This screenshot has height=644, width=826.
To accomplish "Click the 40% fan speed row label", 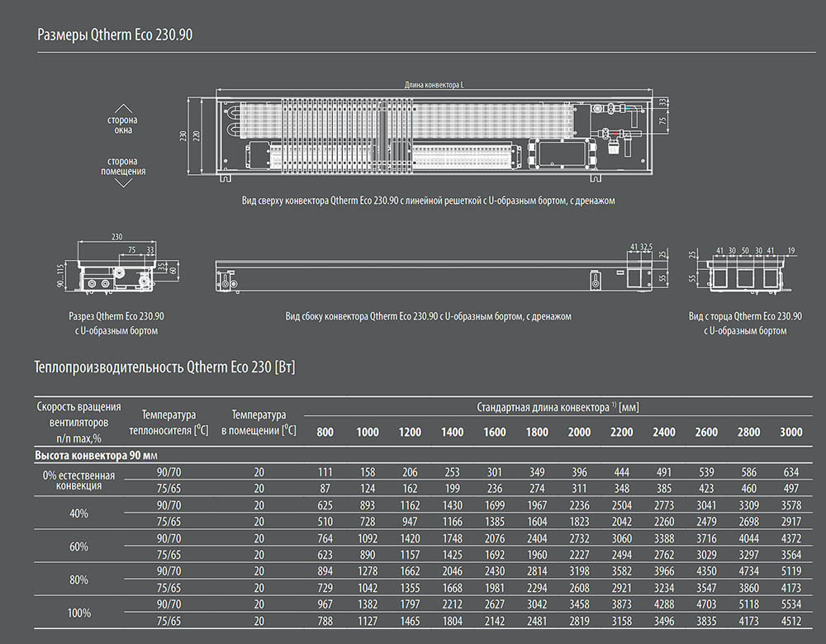I will [79, 514].
